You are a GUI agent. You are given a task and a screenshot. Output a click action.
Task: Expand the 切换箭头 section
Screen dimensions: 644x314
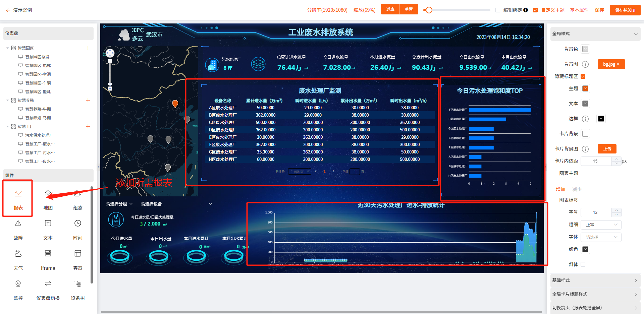[595, 308]
